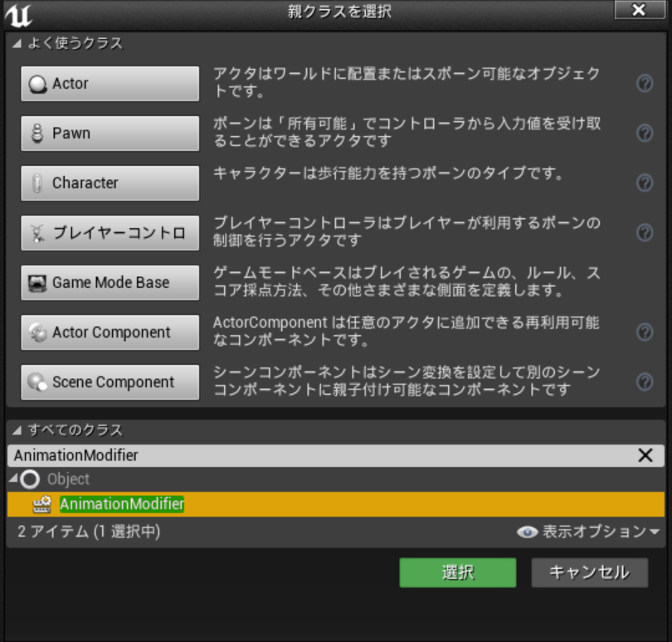Clear the AnimationModifier search text
Screen dimensions: 672x642
coord(645,455)
